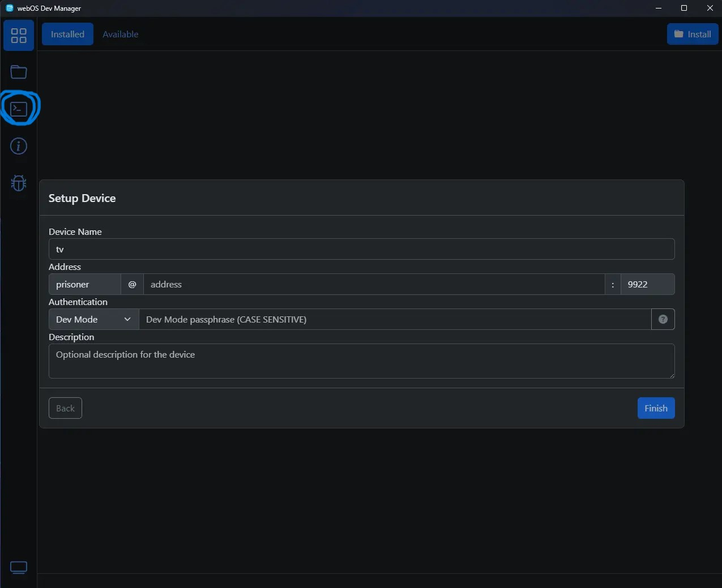Focus the Dev Mode passphrase field
This screenshot has width=722, height=588.
point(395,319)
